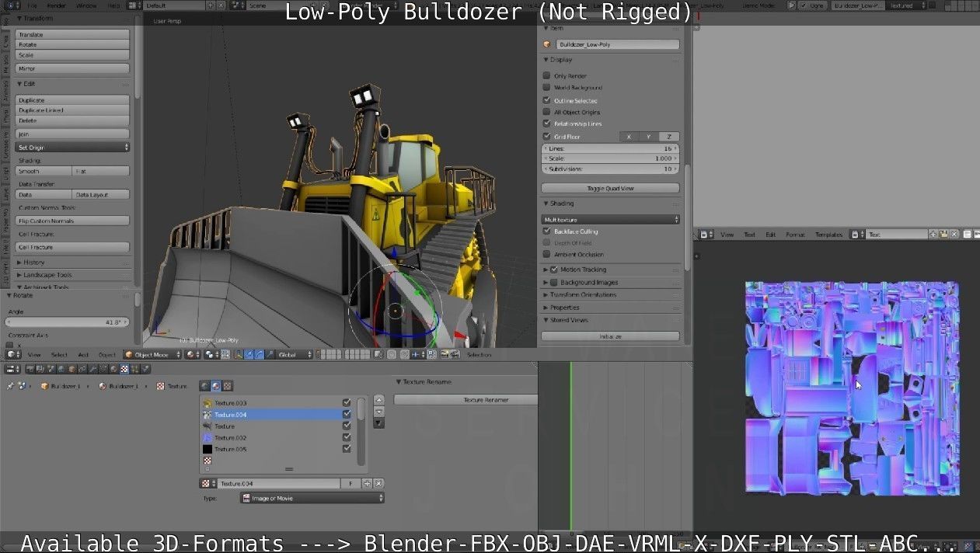The height and width of the screenshot is (553, 980).
Task: Click the Translate button
Action: coord(73,35)
